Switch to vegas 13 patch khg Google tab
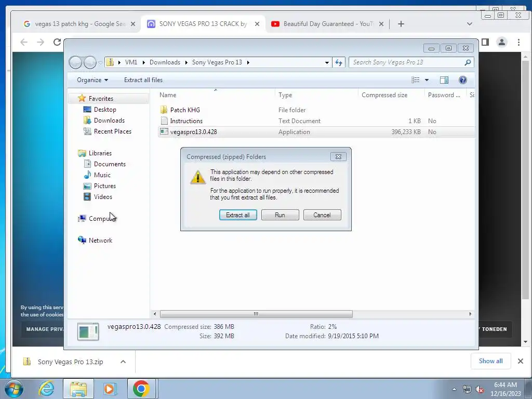The height and width of the screenshot is (399, 532). (x=79, y=24)
